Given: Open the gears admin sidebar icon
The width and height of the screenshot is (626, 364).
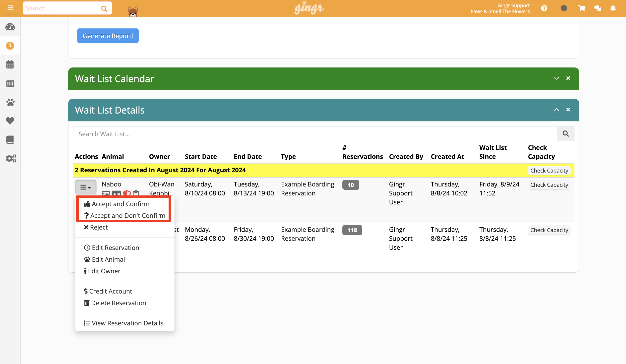Looking at the screenshot, I should (x=11, y=158).
